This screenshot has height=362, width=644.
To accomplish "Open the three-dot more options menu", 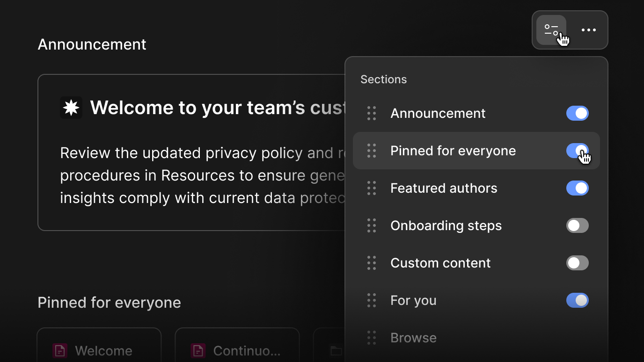I will (x=588, y=30).
